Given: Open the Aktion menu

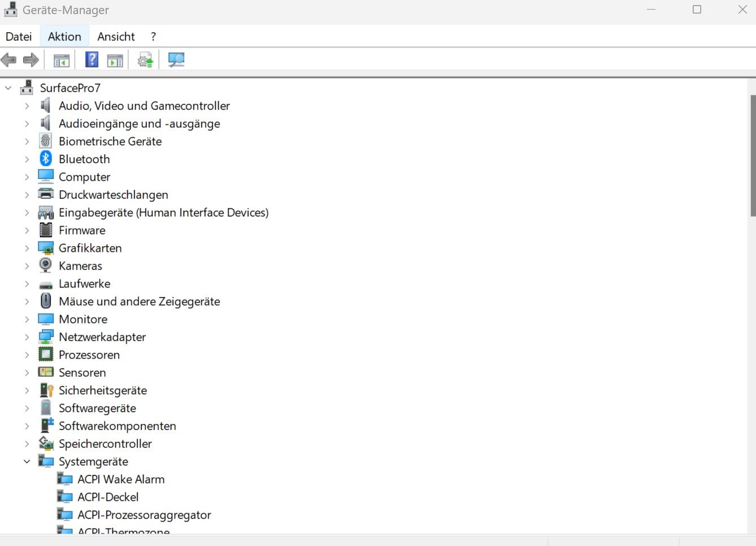Looking at the screenshot, I should pos(64,36).
